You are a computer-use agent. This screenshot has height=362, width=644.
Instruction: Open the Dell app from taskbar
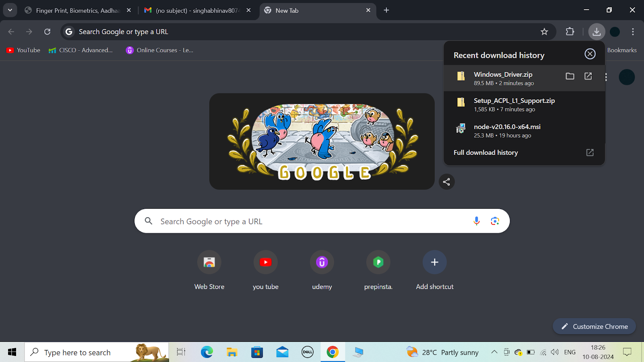(x=308, y=352)
